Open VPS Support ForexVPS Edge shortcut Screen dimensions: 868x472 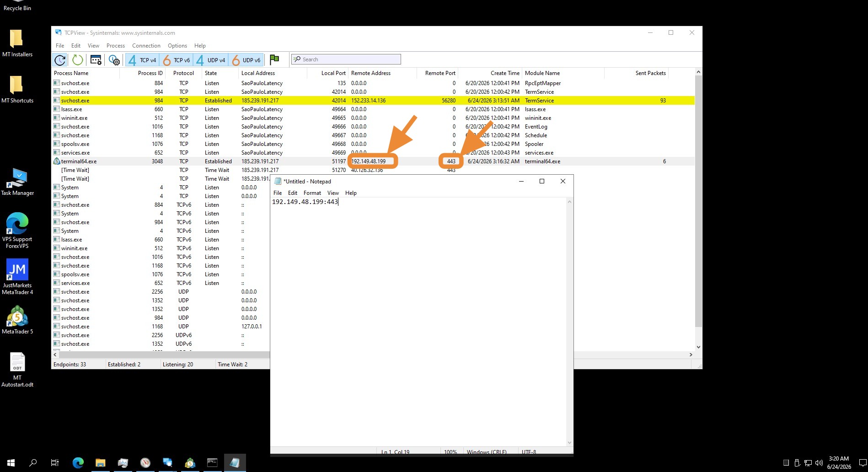(x=17, y=231)
